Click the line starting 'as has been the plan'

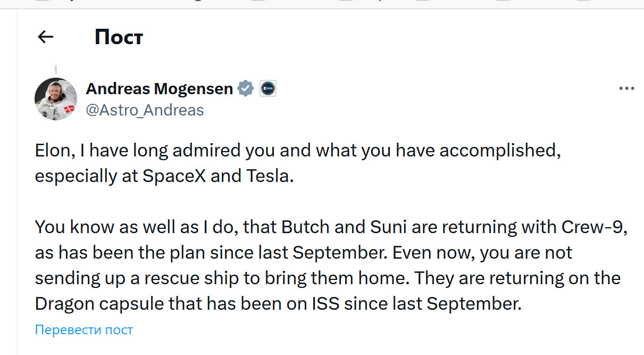(303, 252)
